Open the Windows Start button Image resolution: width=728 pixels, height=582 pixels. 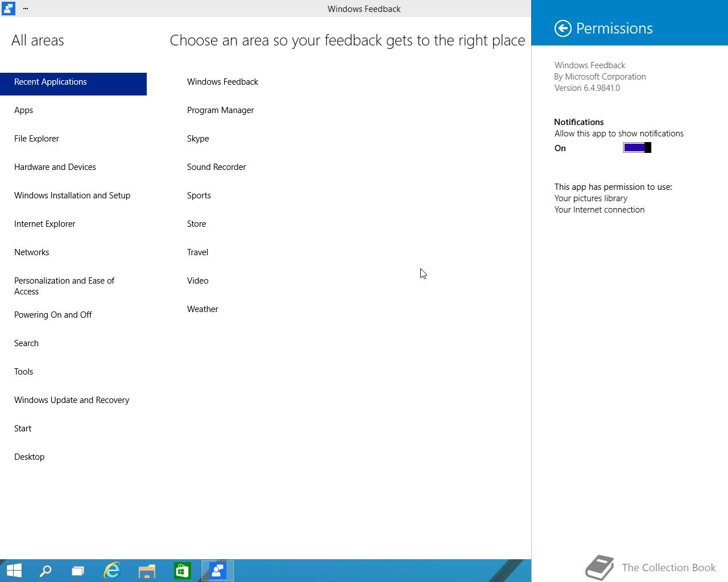pos(14,571)
